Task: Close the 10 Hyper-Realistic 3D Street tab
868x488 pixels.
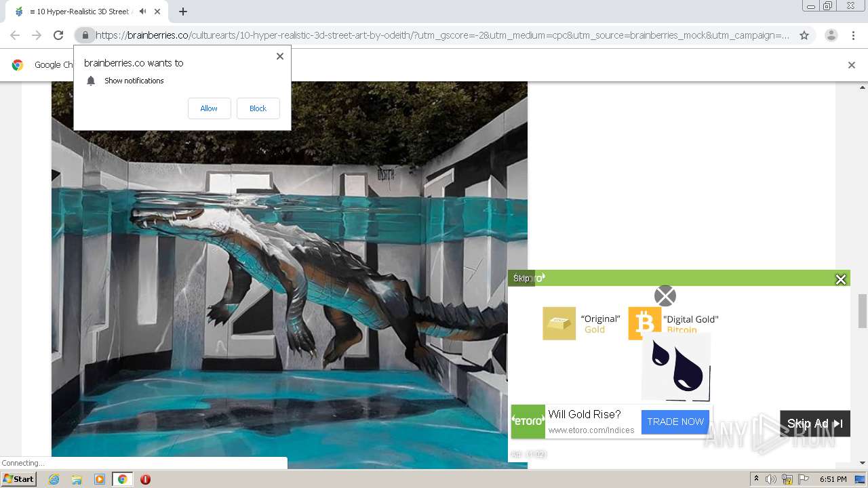Action: (157, 12)
